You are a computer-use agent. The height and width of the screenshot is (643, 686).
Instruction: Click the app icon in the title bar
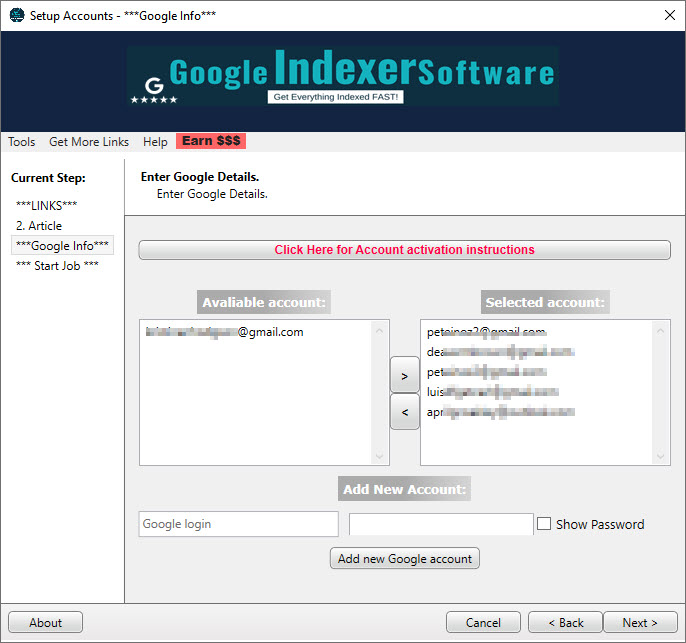pos(17,15)
